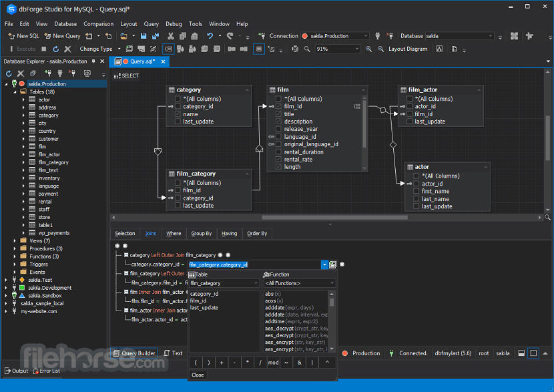Viewport: 554px width, 392px height.
Task: Click the Save (floppy disk) icon
Action: pos(144,36)
